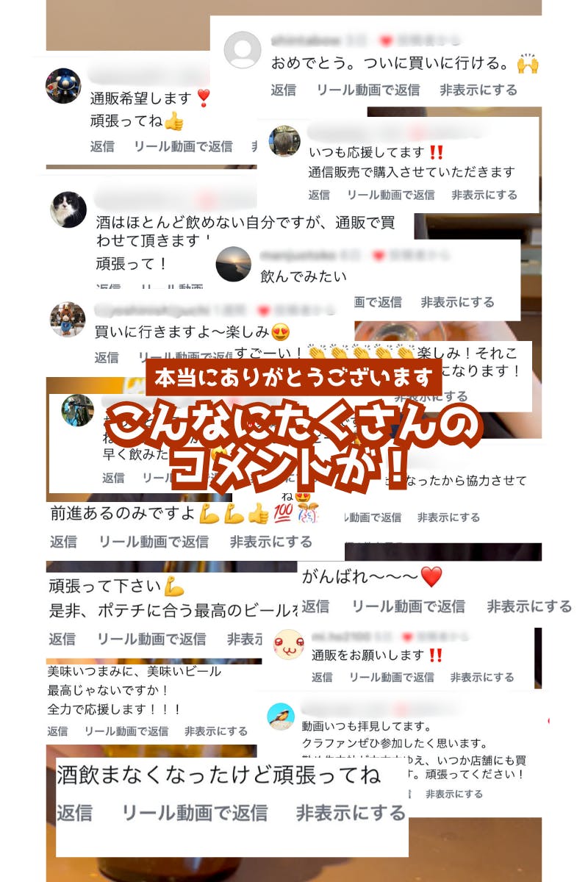Open the teddy bear avatar profile

click(x=68, y=319)
